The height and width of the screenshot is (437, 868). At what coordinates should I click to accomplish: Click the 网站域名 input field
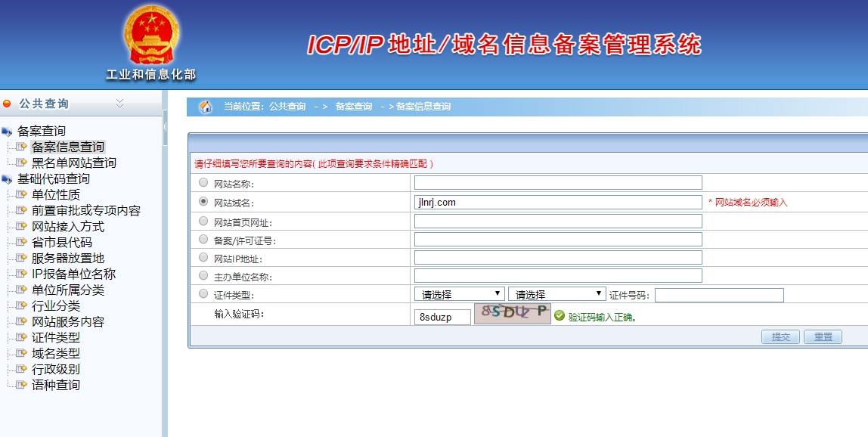tap(558, 202)
